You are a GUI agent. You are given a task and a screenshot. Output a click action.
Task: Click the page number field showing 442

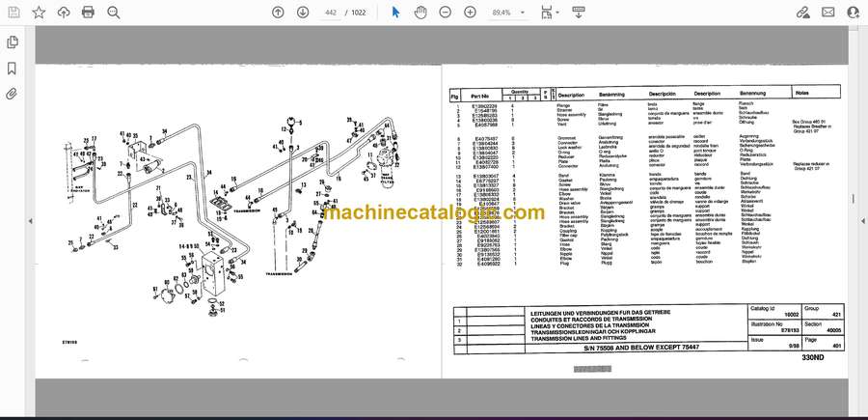(331, 13)
